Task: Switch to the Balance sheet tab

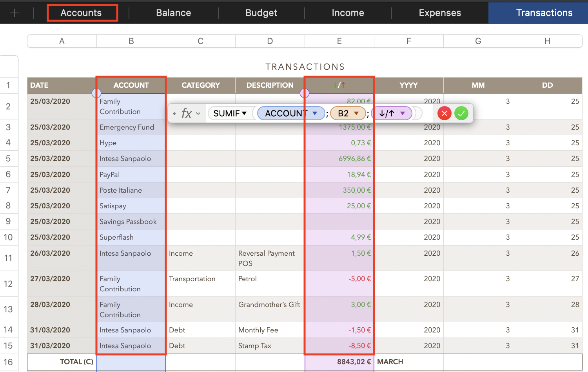Action: coord(174,13)
